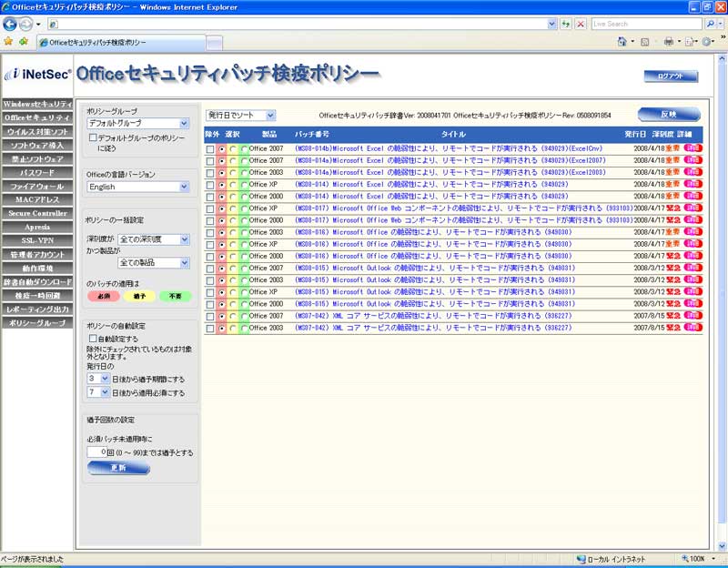728x568 pixels.
Task: Click the Add to Favorites star-plus icon
Action: pyautogui.click(x=24, y=42)
